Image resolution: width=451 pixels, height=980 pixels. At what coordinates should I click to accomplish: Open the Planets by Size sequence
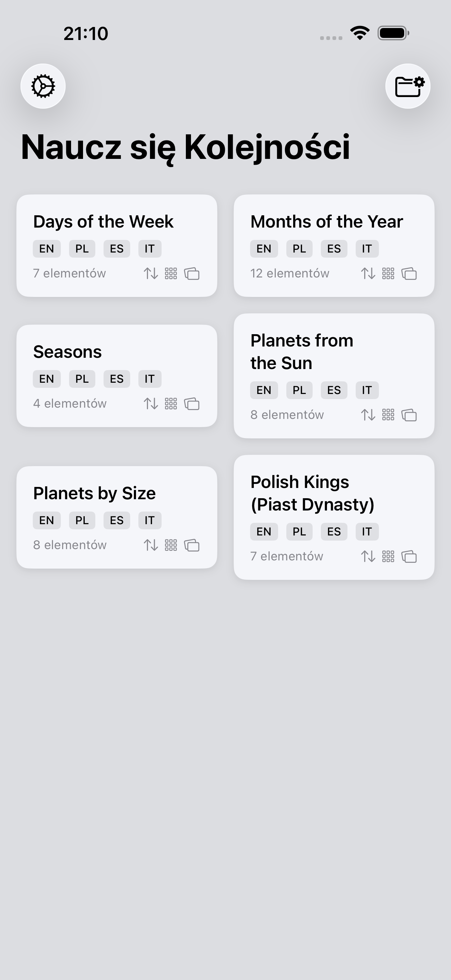pyautogui.click(x=94, y=493)
